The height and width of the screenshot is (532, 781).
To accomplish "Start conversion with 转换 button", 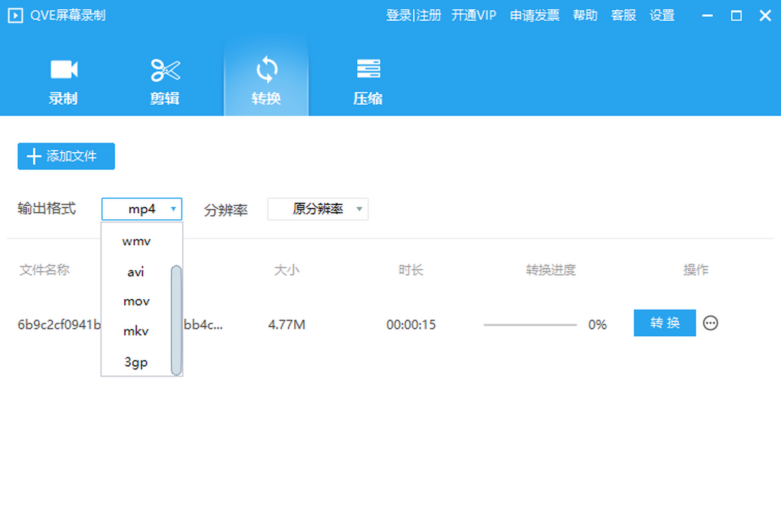I will pyautogui.click(x=665, y=323).
